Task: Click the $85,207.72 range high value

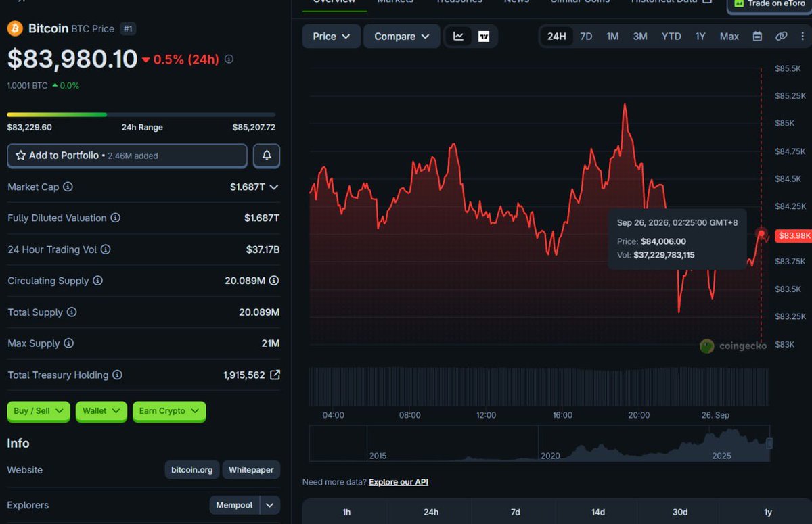Action: point(254,127)
